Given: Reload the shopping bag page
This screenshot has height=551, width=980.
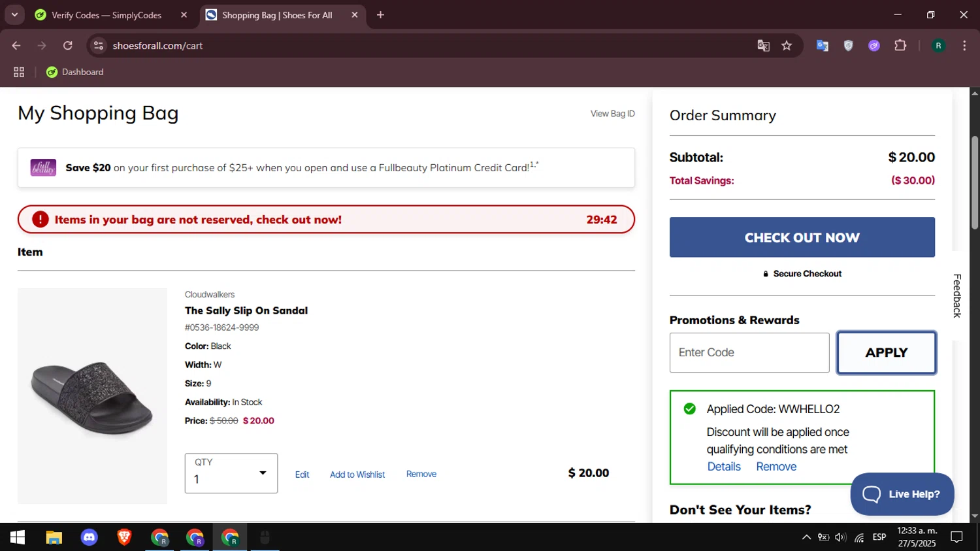Looking at the screenshot, I should coord(68,46).
